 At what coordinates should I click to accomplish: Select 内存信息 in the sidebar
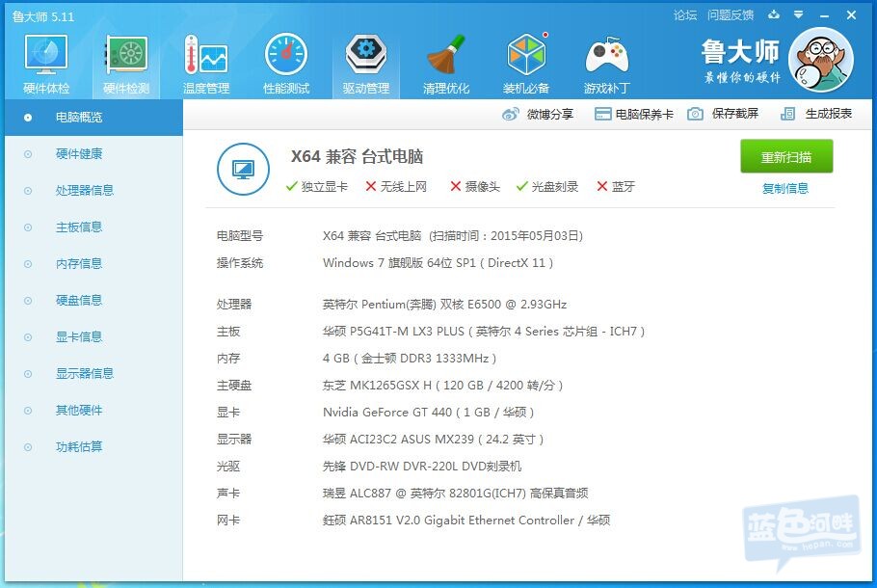[93, 263]
